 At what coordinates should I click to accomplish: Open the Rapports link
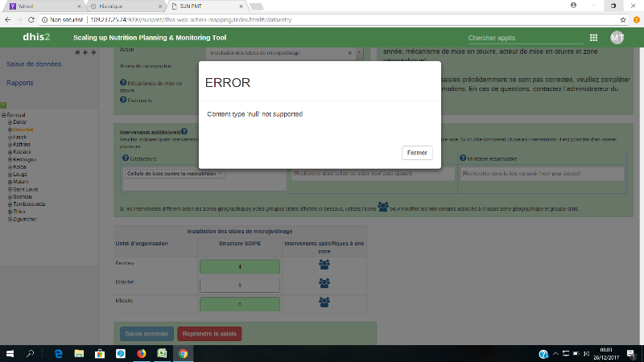tap(20, 83)
